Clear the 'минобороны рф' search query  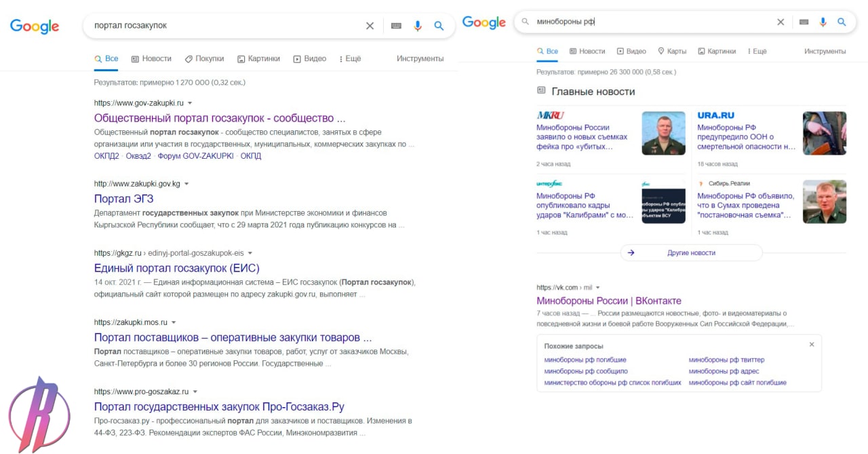[x=781, y=22]
